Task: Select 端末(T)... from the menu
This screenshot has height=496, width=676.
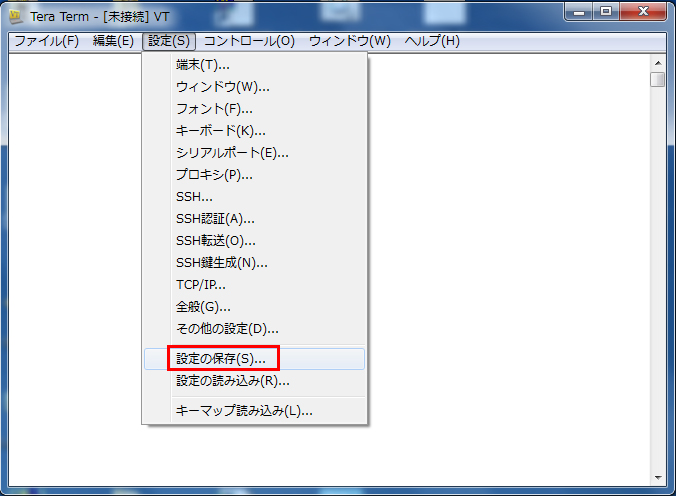Action: (x=202, y=65)
